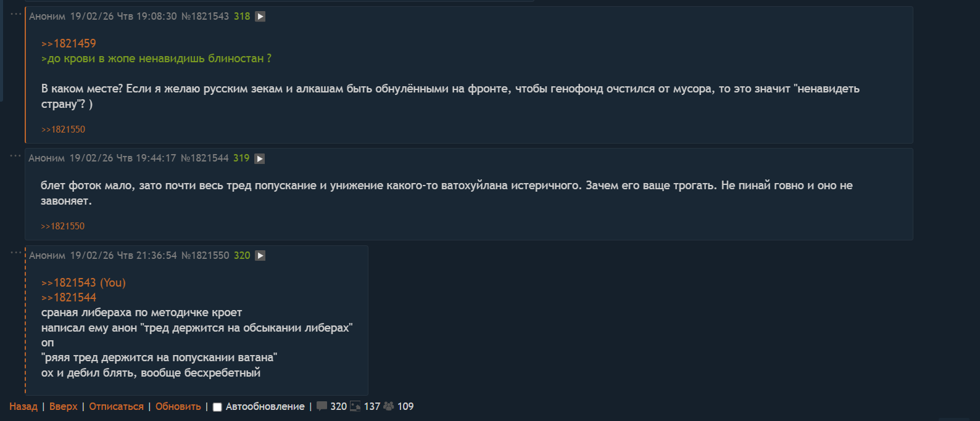Jump up with the Вверх link
980x421 pixels.
click(64, 407)
